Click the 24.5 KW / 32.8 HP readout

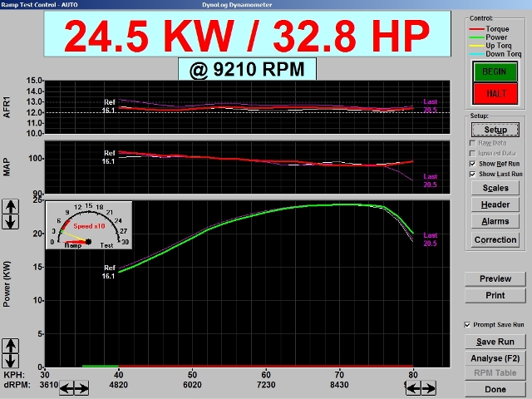point(248,34)
